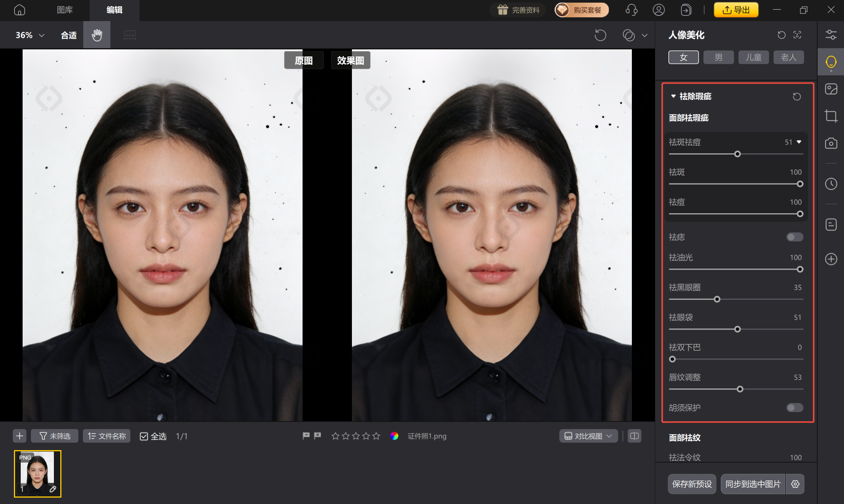
Task: Click the 导出 export button
Action: 736,10
